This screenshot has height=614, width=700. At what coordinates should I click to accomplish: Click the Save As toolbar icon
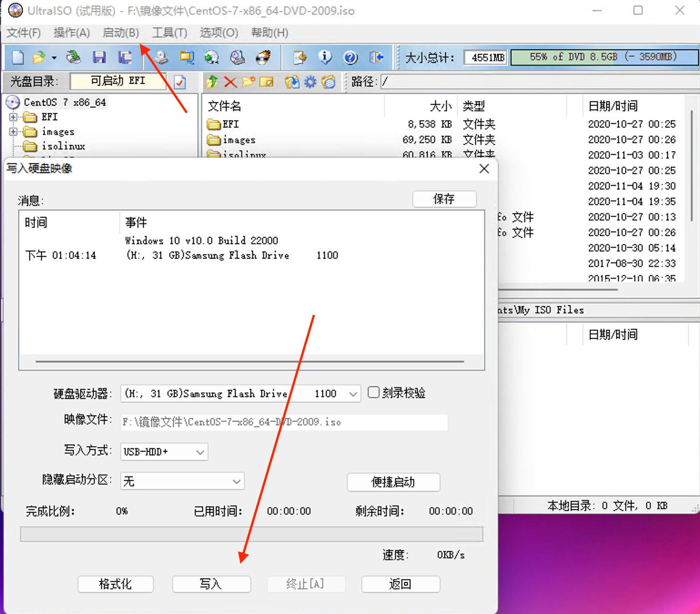[125, 57]
